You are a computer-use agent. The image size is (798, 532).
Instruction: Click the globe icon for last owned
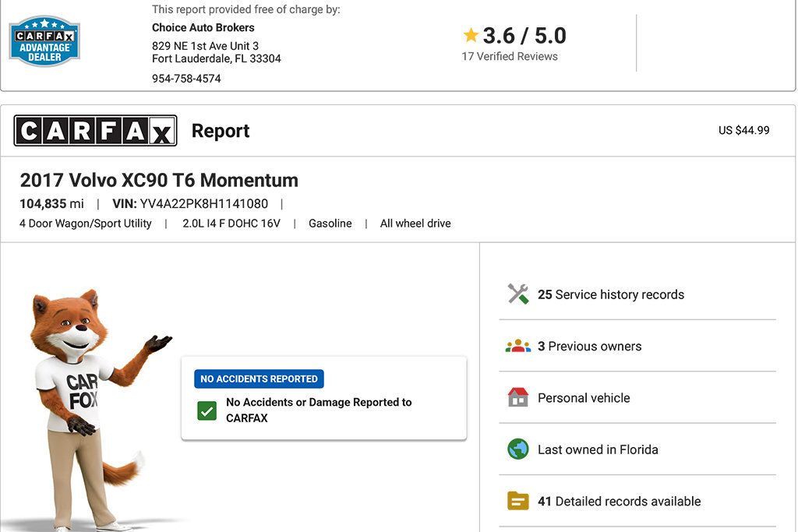pyautogui.click(x=518, y=449)
